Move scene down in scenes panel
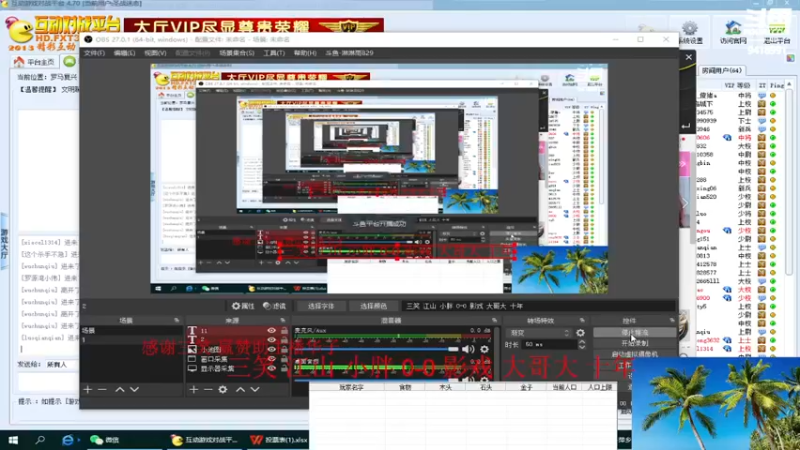The image size is (800, 450). (134, 390)
